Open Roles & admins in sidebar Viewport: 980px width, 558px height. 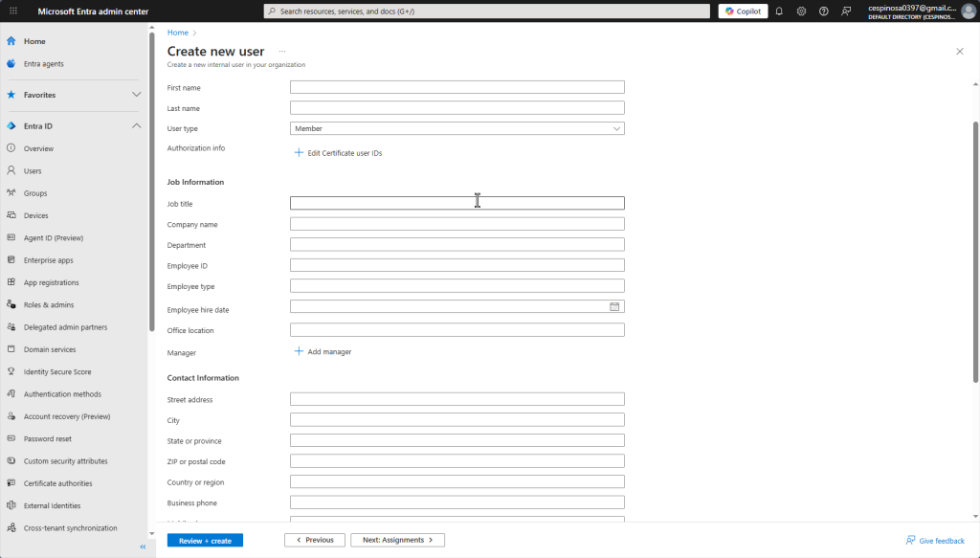pyautogui.click(x=48, y=305)
